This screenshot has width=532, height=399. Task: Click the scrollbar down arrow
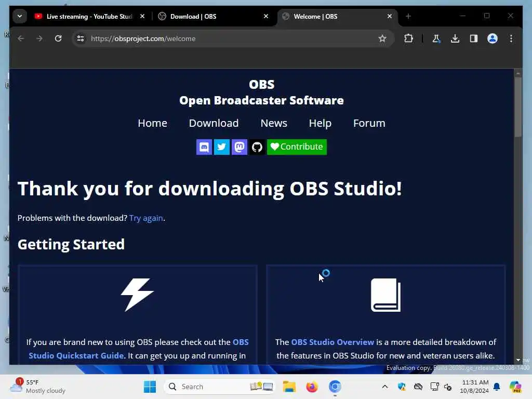click(518, 360)
